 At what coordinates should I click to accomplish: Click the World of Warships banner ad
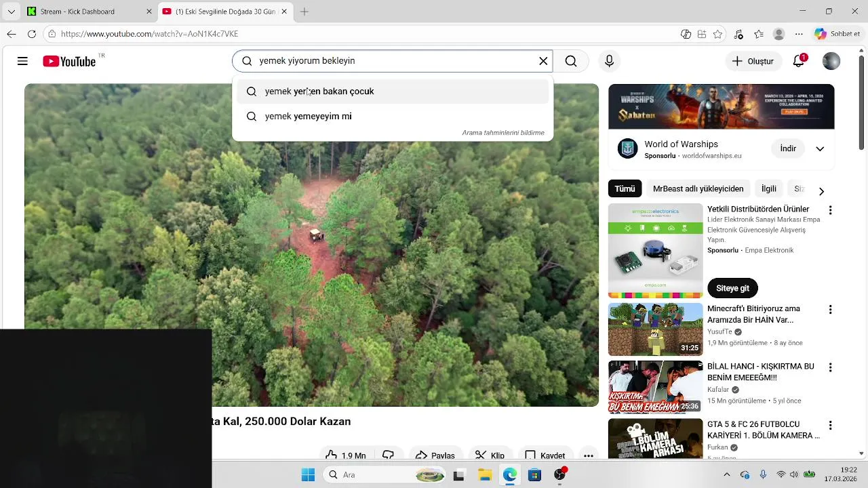[x=721, y=106]
